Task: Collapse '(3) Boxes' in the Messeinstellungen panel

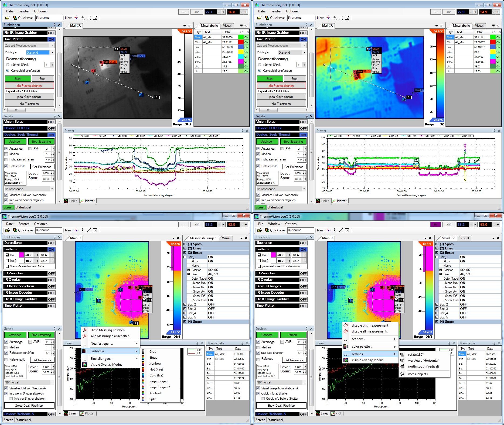Action: (185, 253)
